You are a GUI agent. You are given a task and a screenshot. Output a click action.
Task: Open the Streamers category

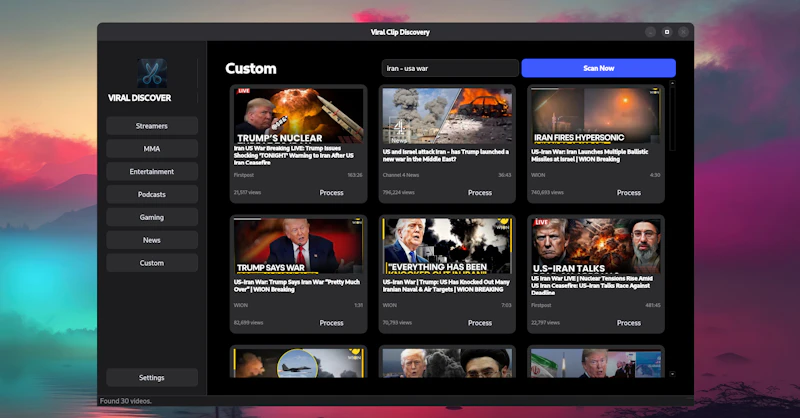tap(152, 126)
